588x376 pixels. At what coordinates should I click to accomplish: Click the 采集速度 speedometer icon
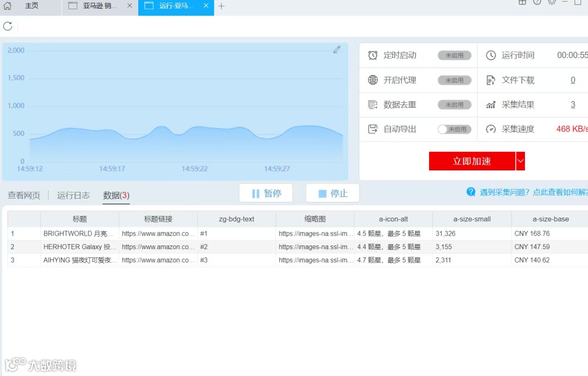coord(491,129)
